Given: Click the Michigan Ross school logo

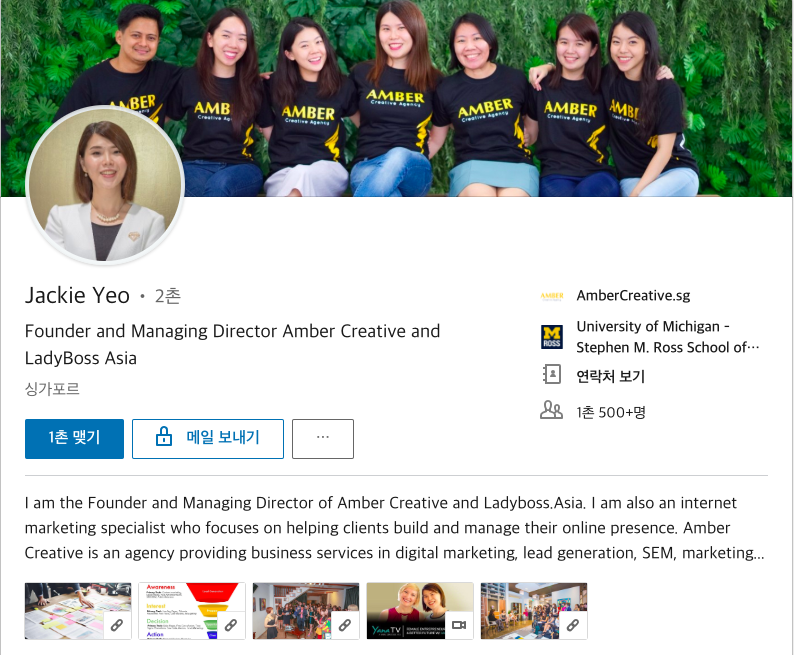Looking at the screenshot, I should (552, 337).
